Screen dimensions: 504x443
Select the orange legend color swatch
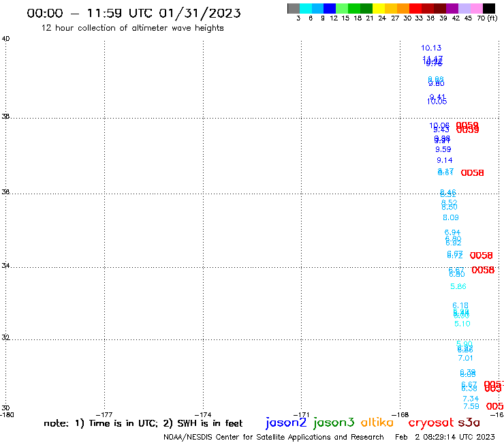click(x=403, y=9)
